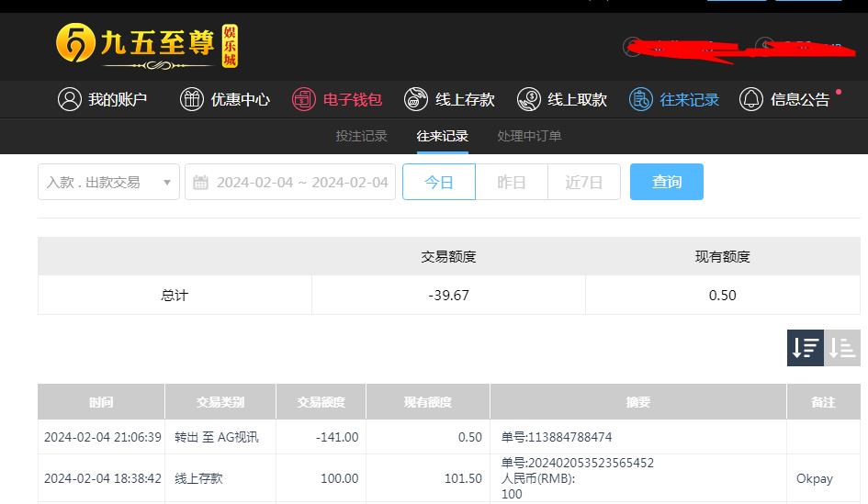Screen dimensions: 868x504
Task: Expand the 入款.出款交易 type dropdown
Action: 108,182
